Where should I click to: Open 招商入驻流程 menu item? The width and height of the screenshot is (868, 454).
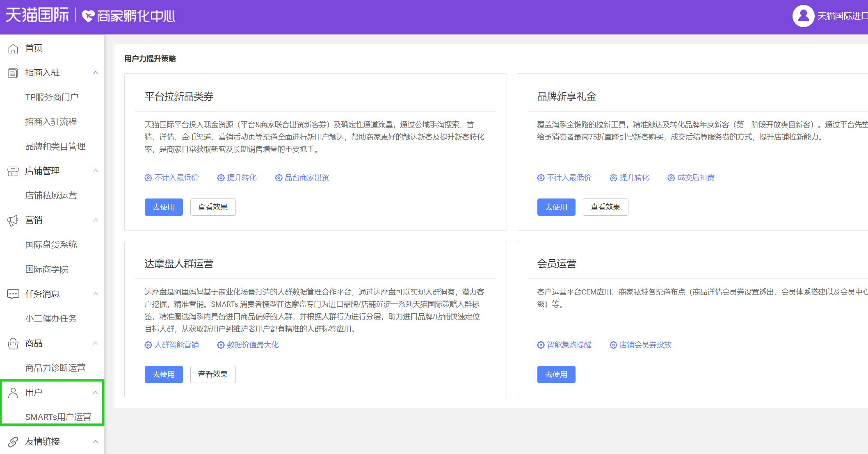[x=52, y=122]
